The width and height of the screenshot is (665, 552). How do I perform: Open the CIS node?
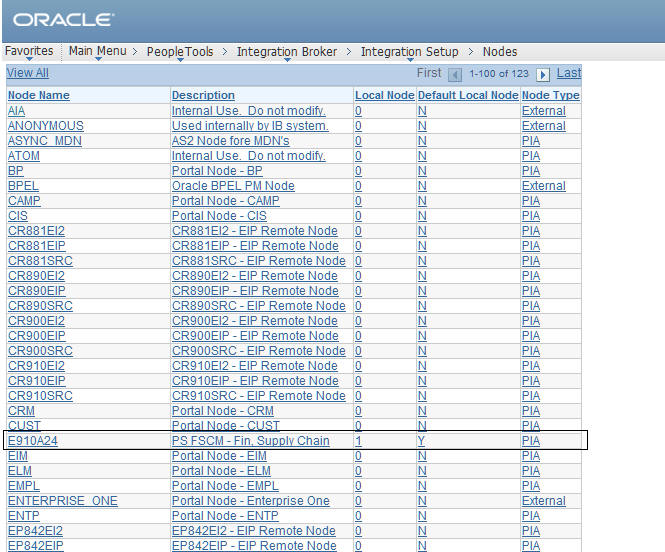[18, 216]
